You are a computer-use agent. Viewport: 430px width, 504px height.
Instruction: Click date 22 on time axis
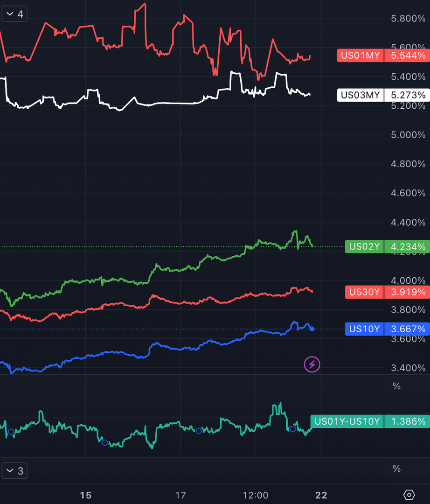(x=321, y=495)
